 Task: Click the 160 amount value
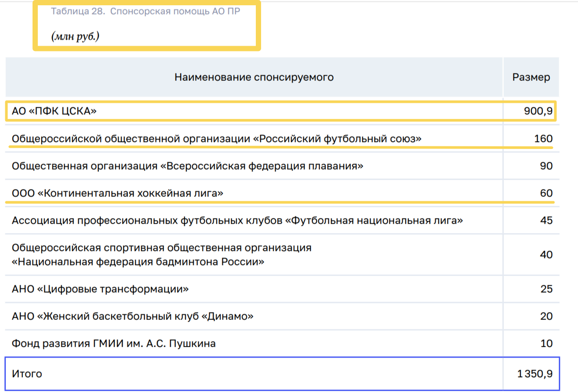[x=543, y=139]
